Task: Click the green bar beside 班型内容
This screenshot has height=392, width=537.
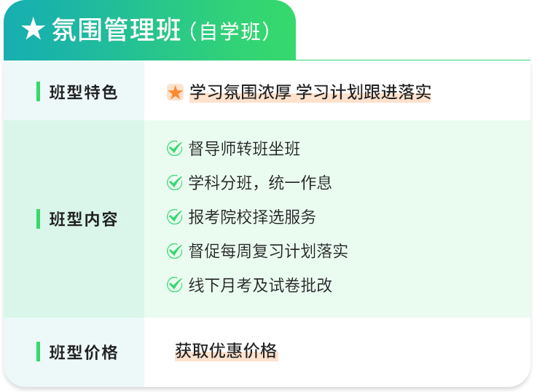Action: point(38,219)
